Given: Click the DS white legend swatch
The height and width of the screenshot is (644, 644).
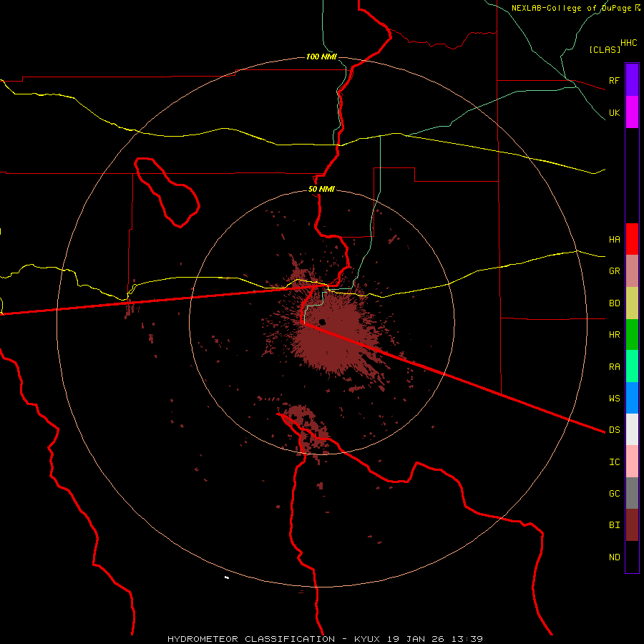Looking at the screenshot, I should pyautogui.click(x=632, y=429).
